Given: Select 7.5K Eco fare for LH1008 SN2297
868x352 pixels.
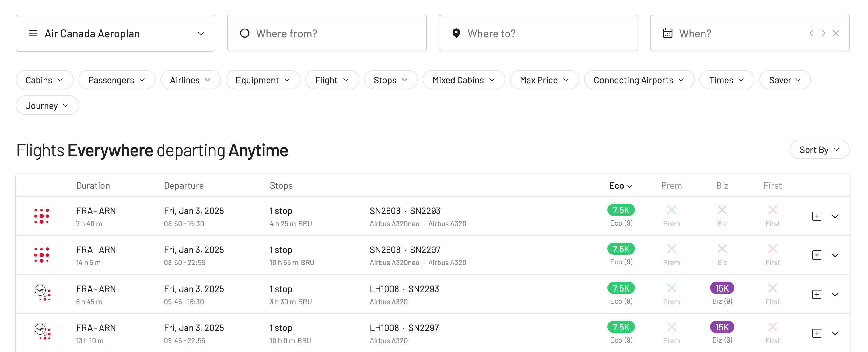Looking at the screenshot, I should [621, 327].
